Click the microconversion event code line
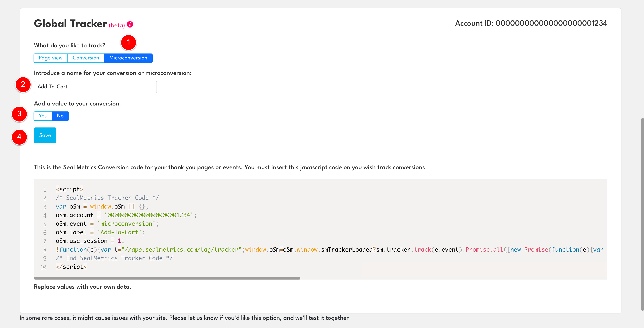 [106, 223]
